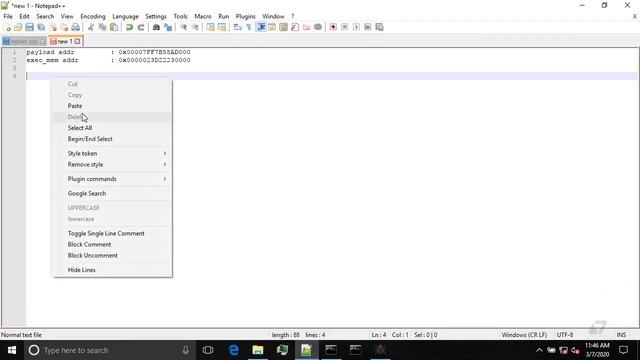Click the Redo arrow toolbar icon

pyautogui.click(x=140, y=27)
